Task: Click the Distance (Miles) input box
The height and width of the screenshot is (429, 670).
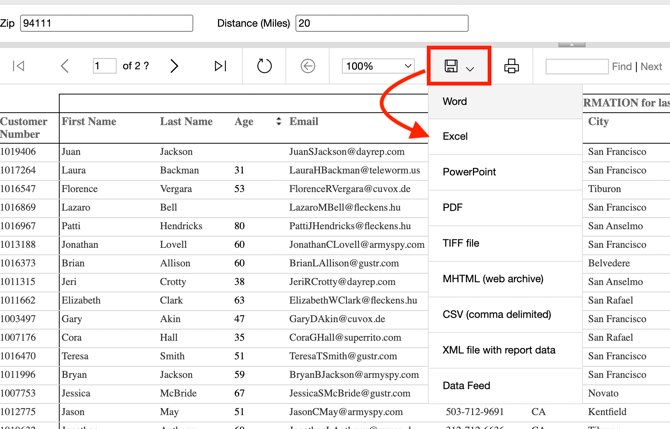Action: pos(381,23)
